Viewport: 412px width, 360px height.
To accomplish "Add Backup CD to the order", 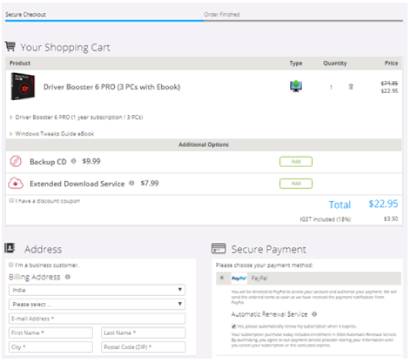I will coord(296,162).
